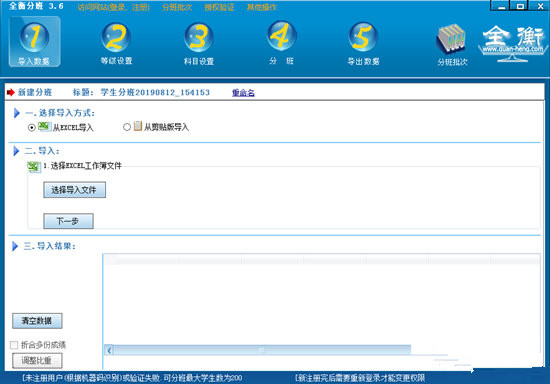Open the 其他操作 menu

[262, 7]
